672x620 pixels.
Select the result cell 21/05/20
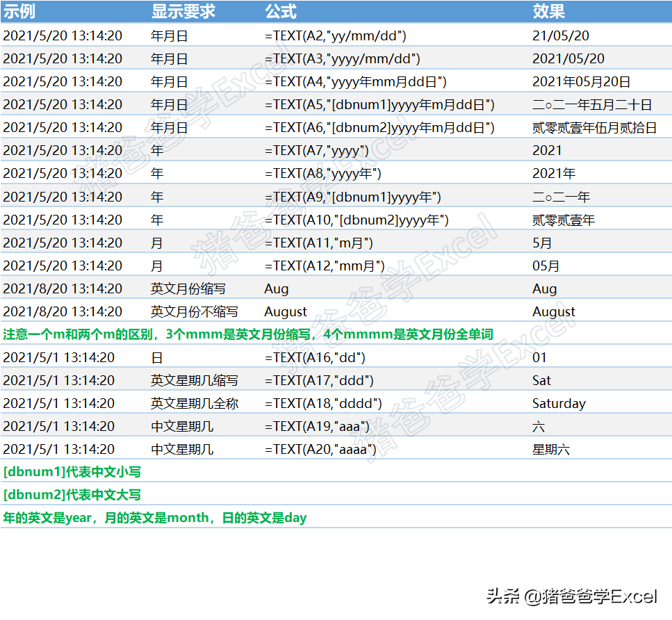tap(561, 35)
